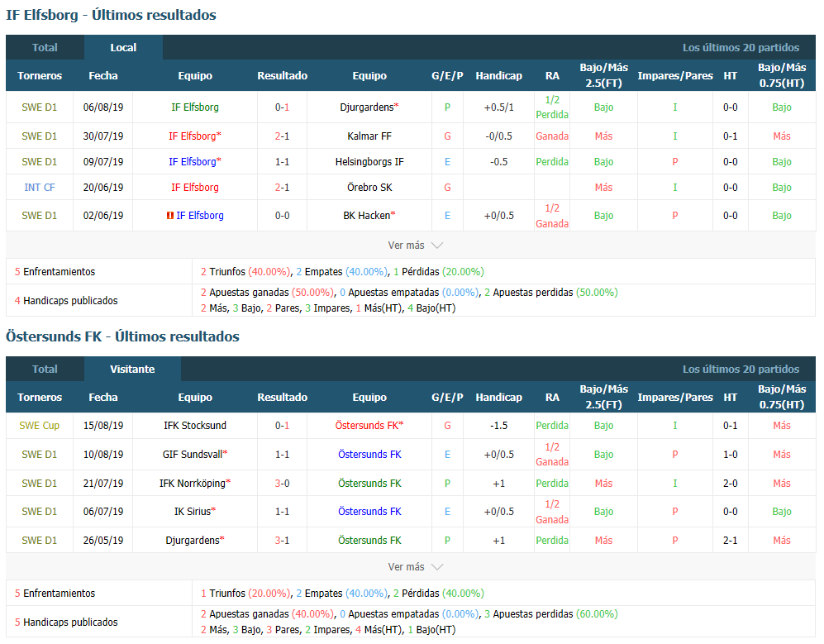Click IF Elfsborg team name in 20/06/19 row
This screenshot has height=644, width=824.
coord(195,188)
